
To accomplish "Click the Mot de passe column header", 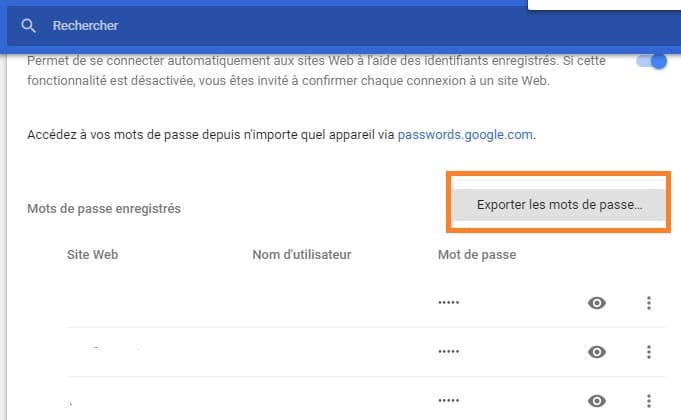I will [x=477, y=255].
